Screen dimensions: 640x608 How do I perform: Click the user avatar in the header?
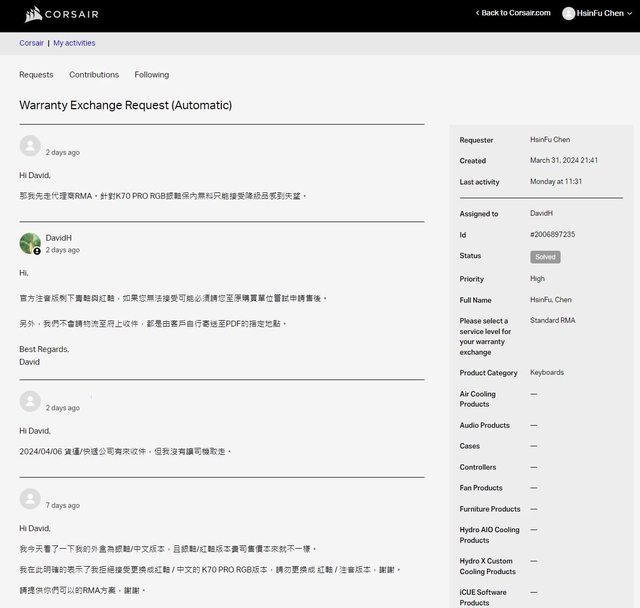[x=569, y=13]
